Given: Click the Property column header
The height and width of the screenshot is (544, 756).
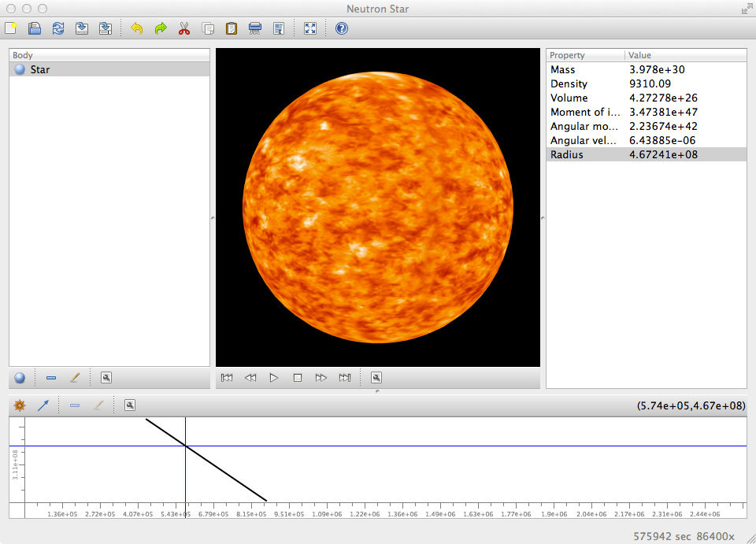Looking at the screenshot, I should coord(585,55).
